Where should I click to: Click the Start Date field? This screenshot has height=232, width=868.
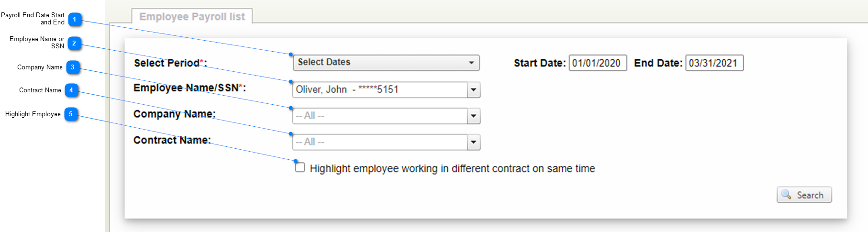coord(597,63)
